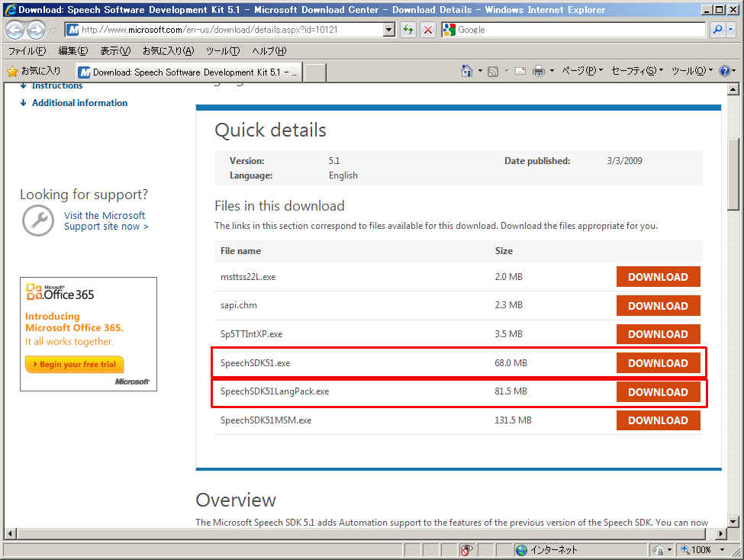Expand the address bar history dropdown

pos(389,30)
